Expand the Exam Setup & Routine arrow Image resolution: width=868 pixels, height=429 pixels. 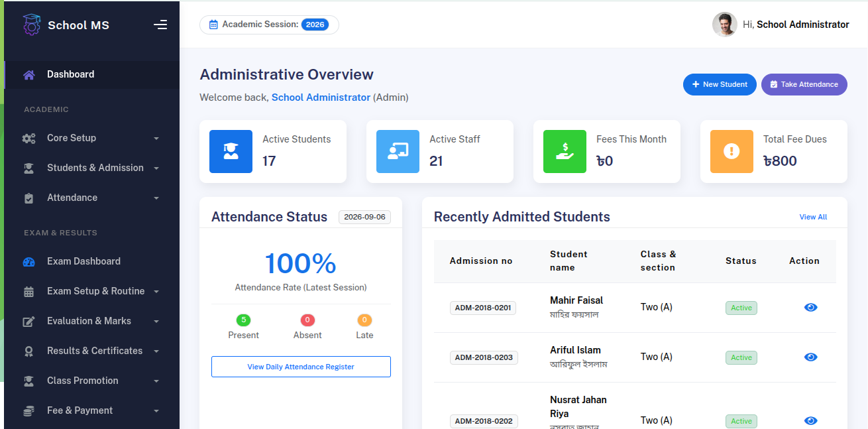pos(156,292)
